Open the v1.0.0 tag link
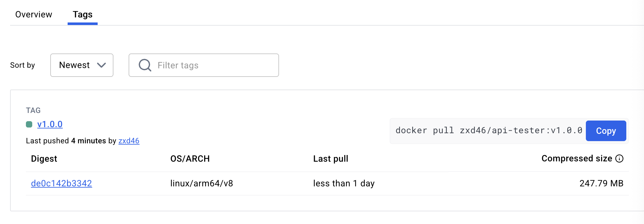644x224 pixels. point(50,124)
